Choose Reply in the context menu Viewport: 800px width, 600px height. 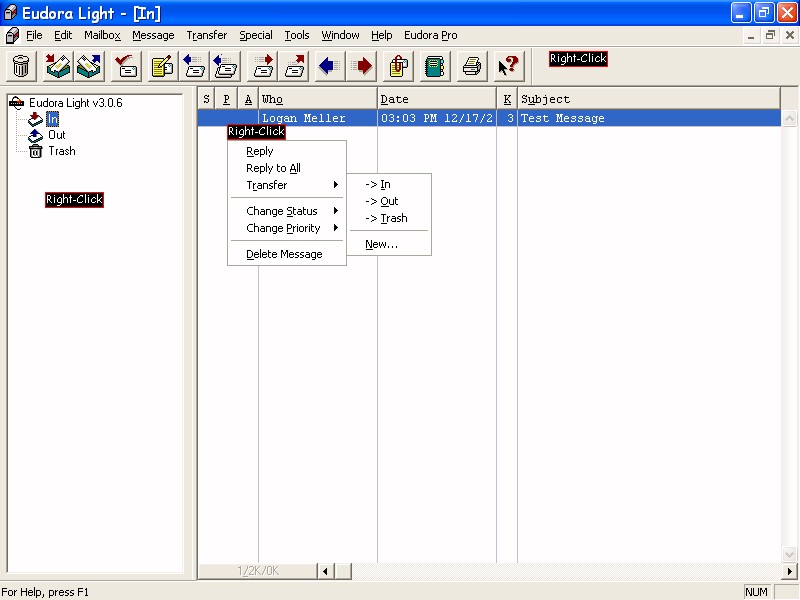[287, 152]
